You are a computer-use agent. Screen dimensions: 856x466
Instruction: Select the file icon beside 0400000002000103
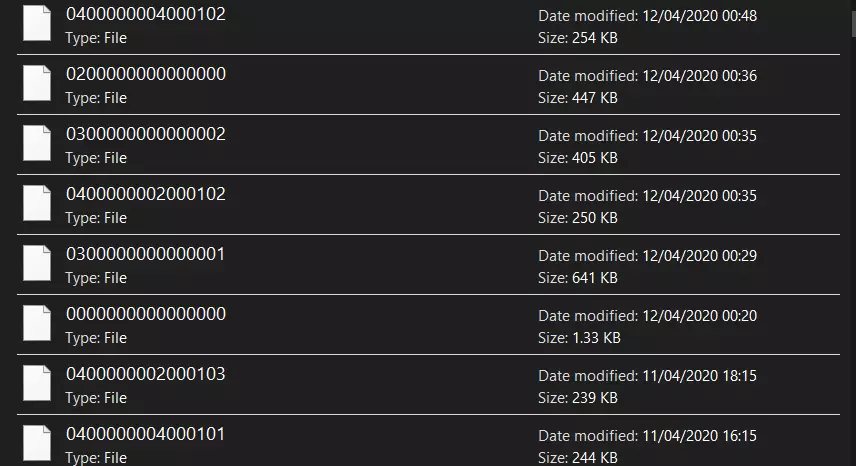tap(37, 384)
